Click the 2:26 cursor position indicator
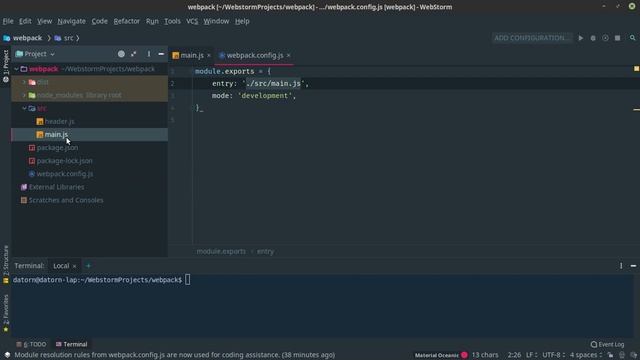The width and height of the screenshot is (640, 360). point(514,355)
